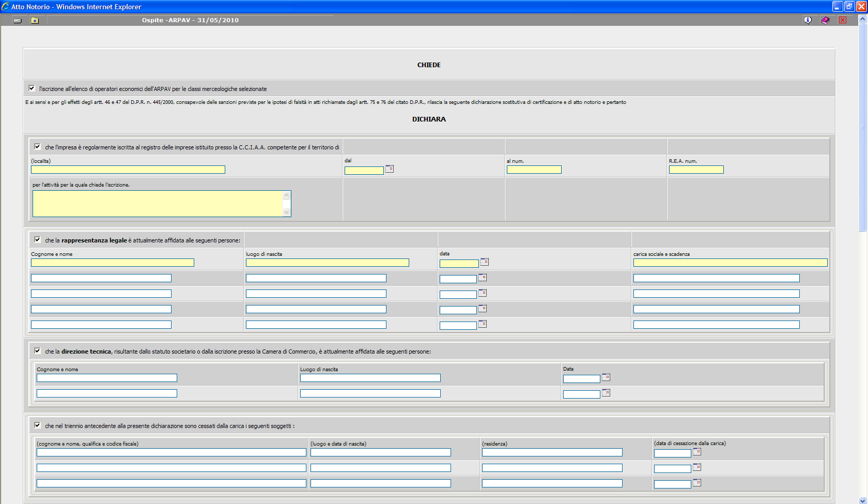The height and width of the screenshot is (504, 868).
Task: Click the yellow folder icon with star
Action: [x=35, y=21]
